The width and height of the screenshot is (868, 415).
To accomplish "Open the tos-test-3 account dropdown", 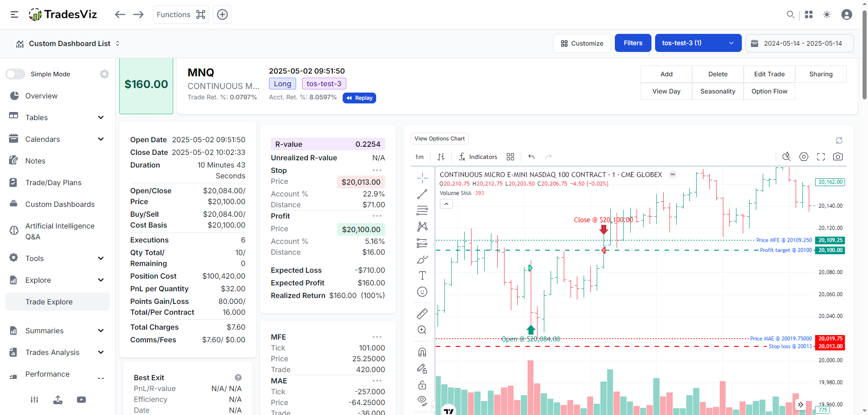I will coord(698,43).
